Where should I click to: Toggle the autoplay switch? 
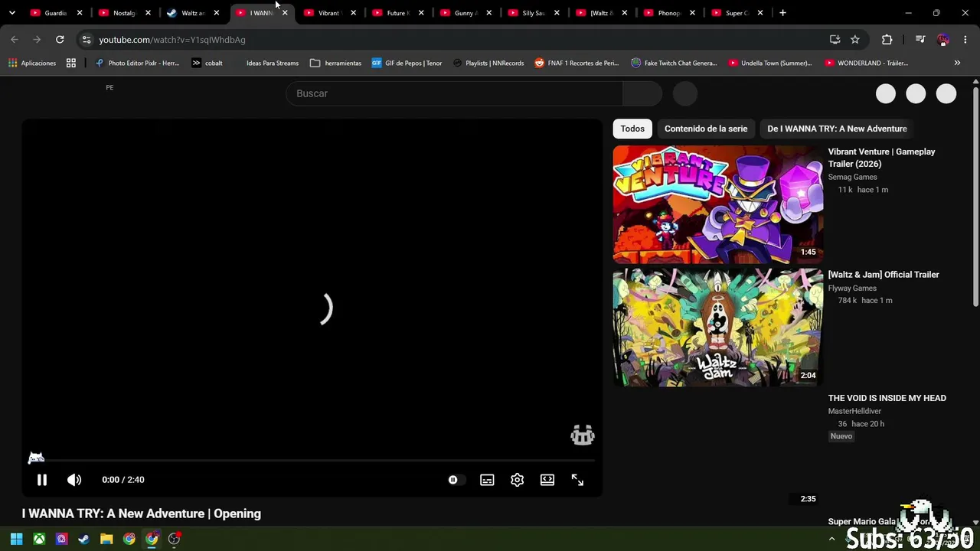pyautogui.click(x=456, y=480)
